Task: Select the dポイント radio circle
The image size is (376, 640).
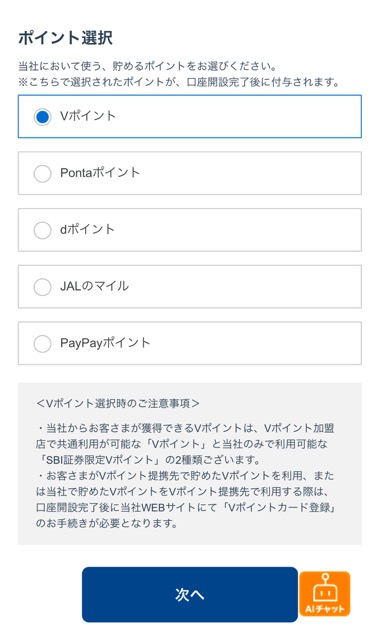Action: coord(42,230)
